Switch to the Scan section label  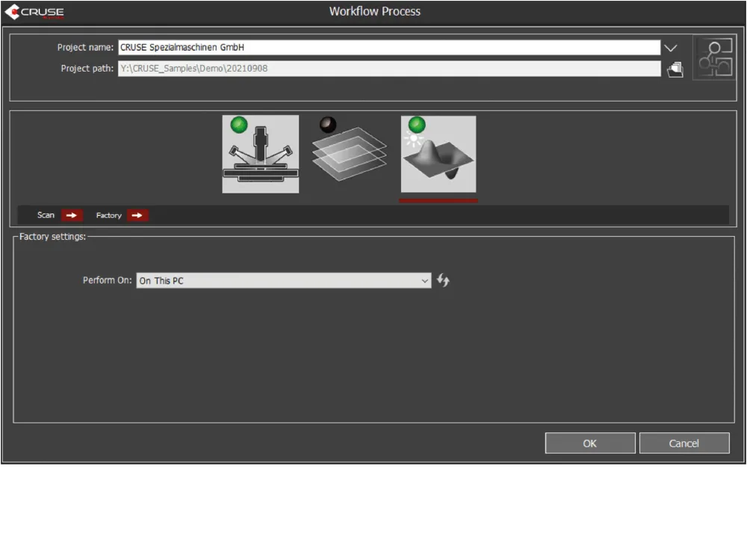(46, 215)
